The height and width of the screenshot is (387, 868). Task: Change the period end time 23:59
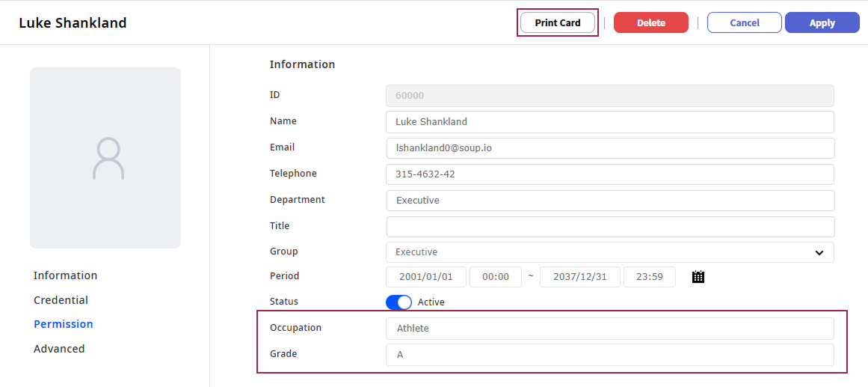coord(649,277)
